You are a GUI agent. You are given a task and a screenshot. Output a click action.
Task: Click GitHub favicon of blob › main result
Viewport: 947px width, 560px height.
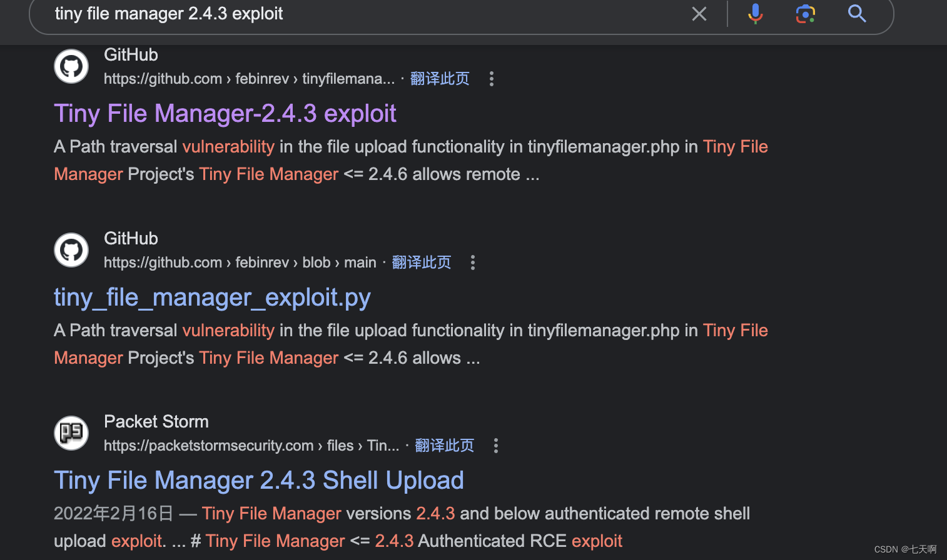tap(71, 250)
